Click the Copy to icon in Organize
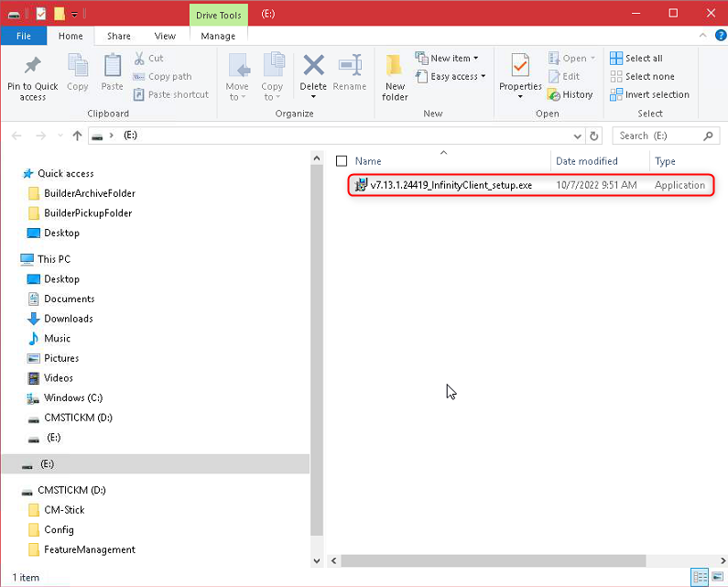This screenshot has height=587, width=728. pyautogui.click(x=274, y=65)
